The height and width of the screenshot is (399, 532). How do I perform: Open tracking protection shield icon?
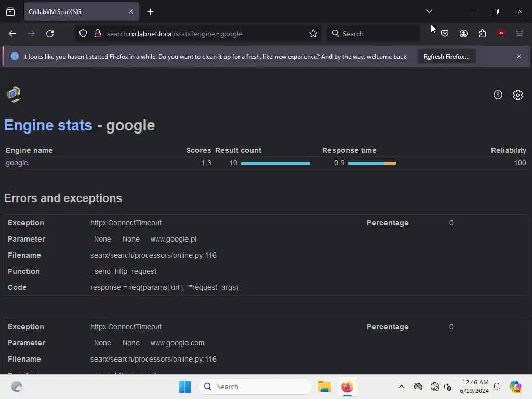(x=83, y=34)
